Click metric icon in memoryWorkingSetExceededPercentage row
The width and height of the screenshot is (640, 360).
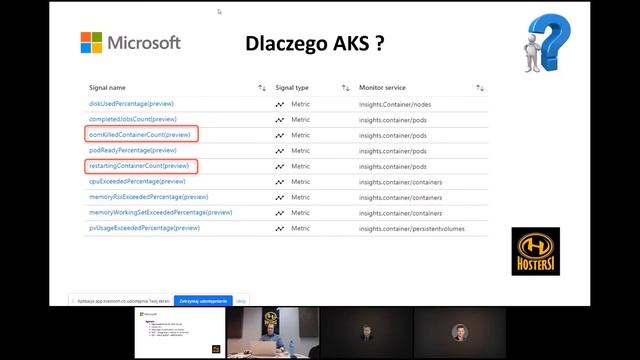tap(280, 213)
